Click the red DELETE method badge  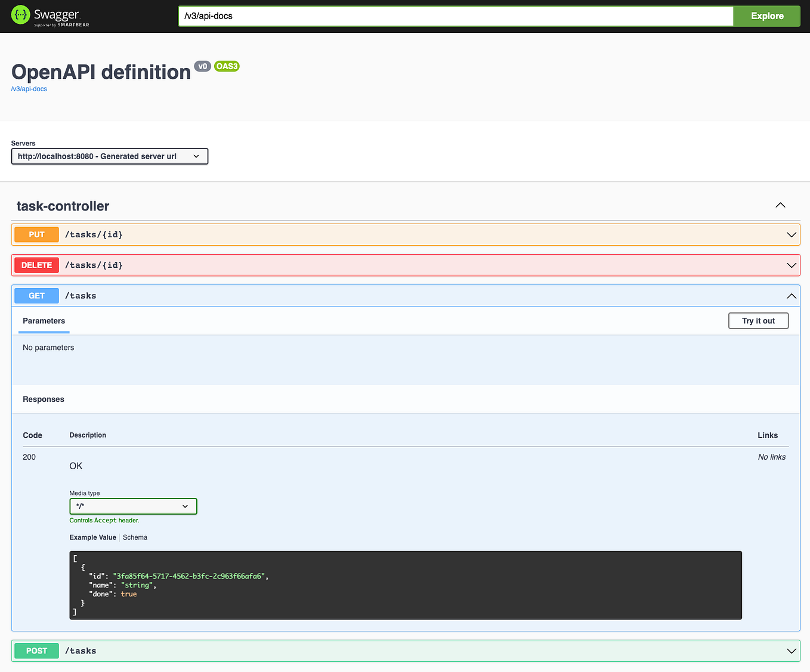tap(36, 265)
